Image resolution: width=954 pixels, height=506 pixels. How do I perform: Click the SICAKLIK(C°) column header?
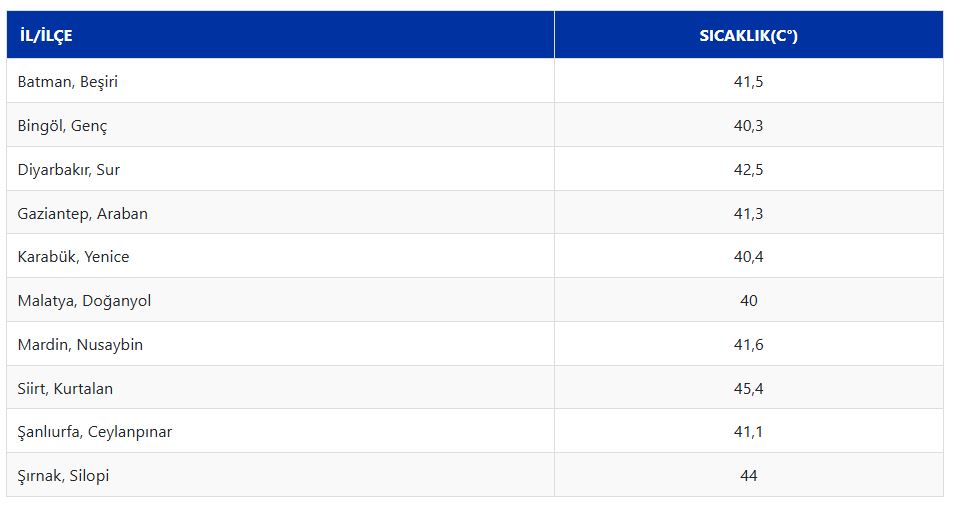point(748,36)
